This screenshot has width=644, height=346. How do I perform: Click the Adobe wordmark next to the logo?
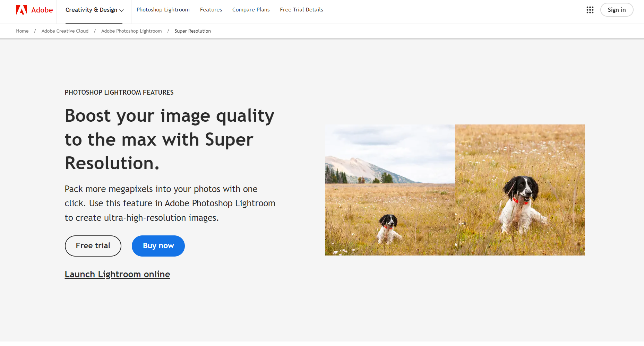point(43,10)
